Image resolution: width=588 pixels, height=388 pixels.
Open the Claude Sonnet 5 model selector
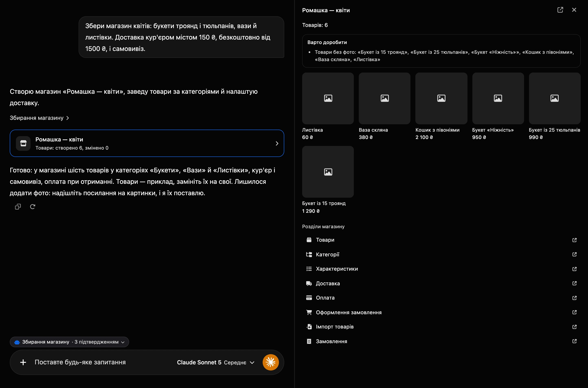[x=216, y=363]
